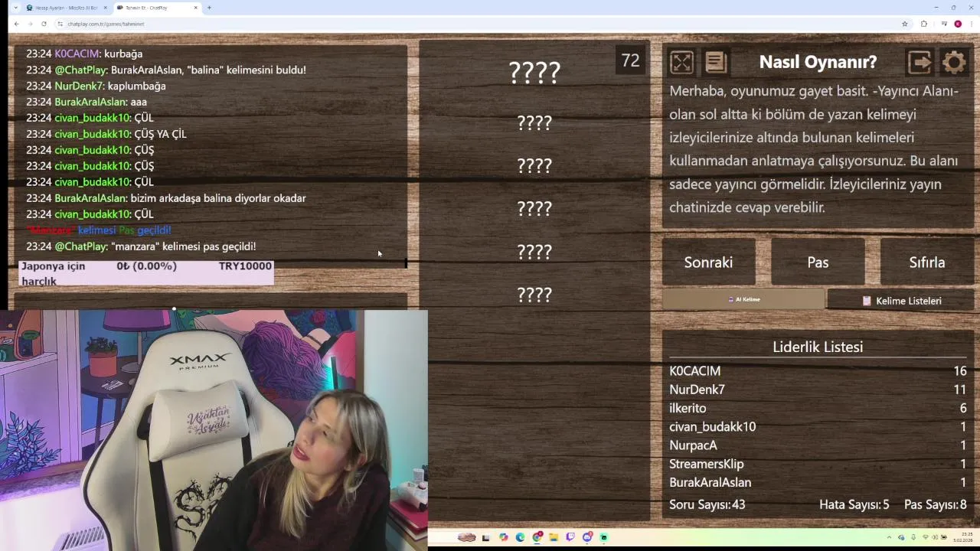980x551 pixels.
Task: Open the browser profile avatar
Action: point(958,24)
